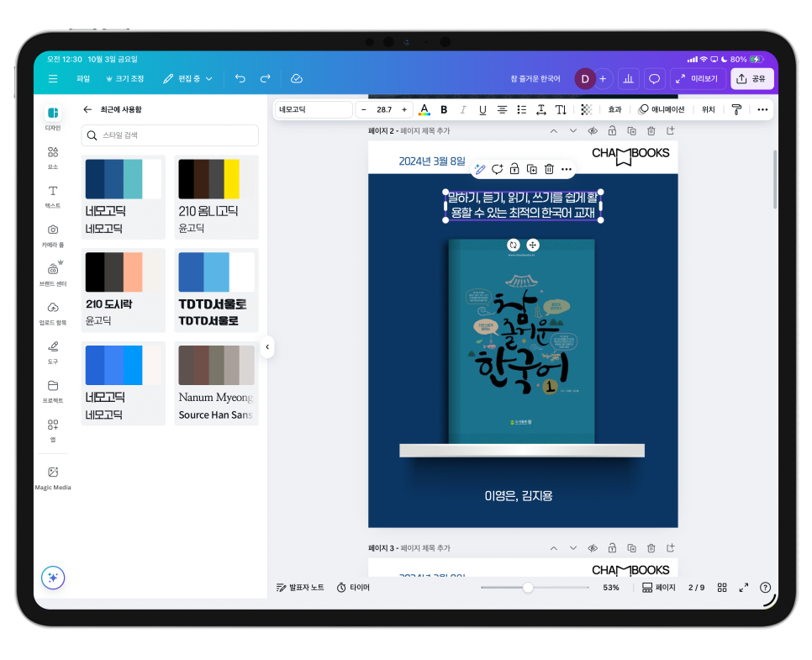Toggle underline formatting
Screen dimensions: 812x660
[x=482, y=109]
